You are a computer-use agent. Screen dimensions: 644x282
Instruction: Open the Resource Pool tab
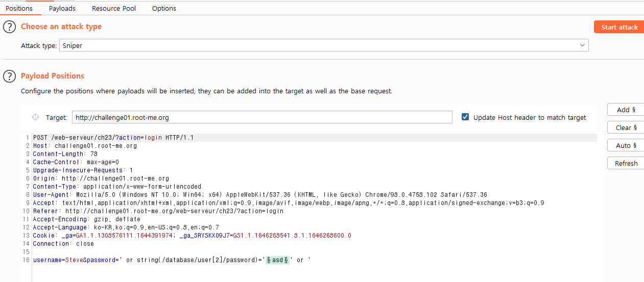114,8
